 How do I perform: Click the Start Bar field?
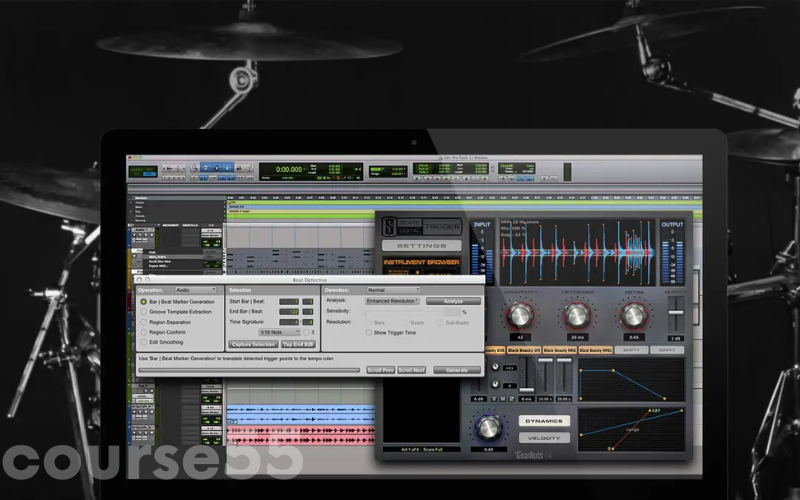(289, 302)
